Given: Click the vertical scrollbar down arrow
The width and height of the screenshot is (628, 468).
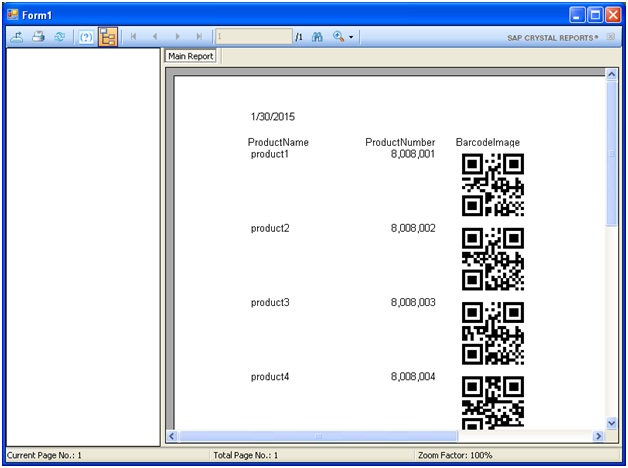Looking at the screenshot, I should click(x=612, y=423).
